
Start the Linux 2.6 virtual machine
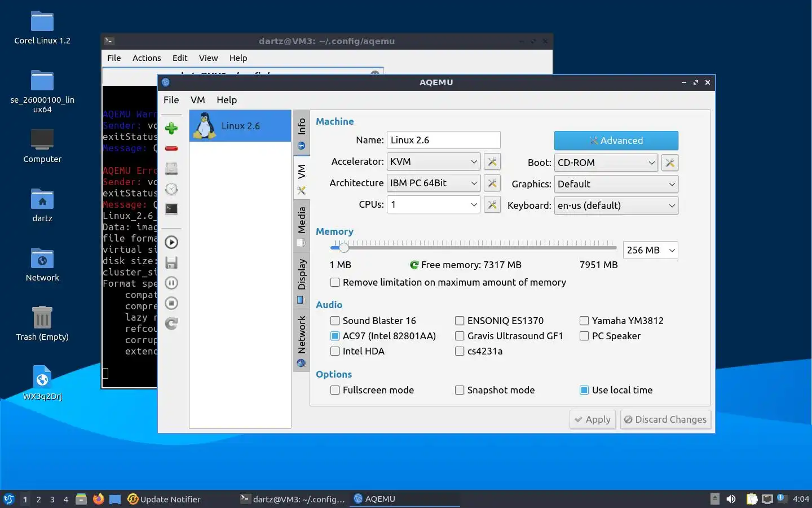pos(171,242)
